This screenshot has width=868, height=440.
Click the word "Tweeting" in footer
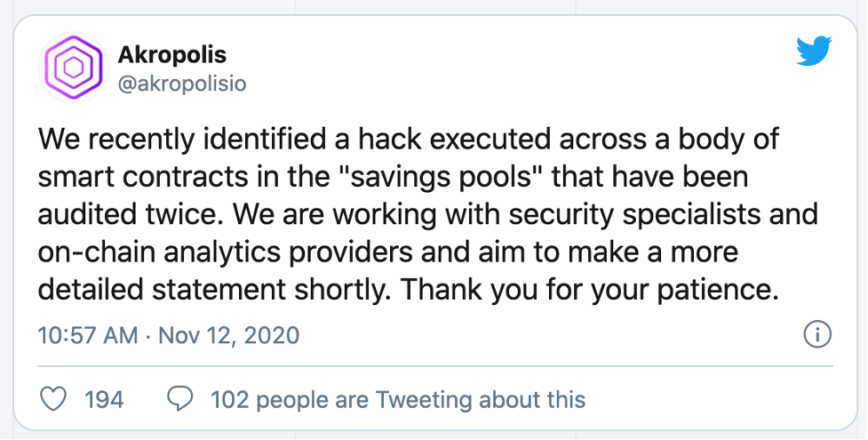point(424,399)
